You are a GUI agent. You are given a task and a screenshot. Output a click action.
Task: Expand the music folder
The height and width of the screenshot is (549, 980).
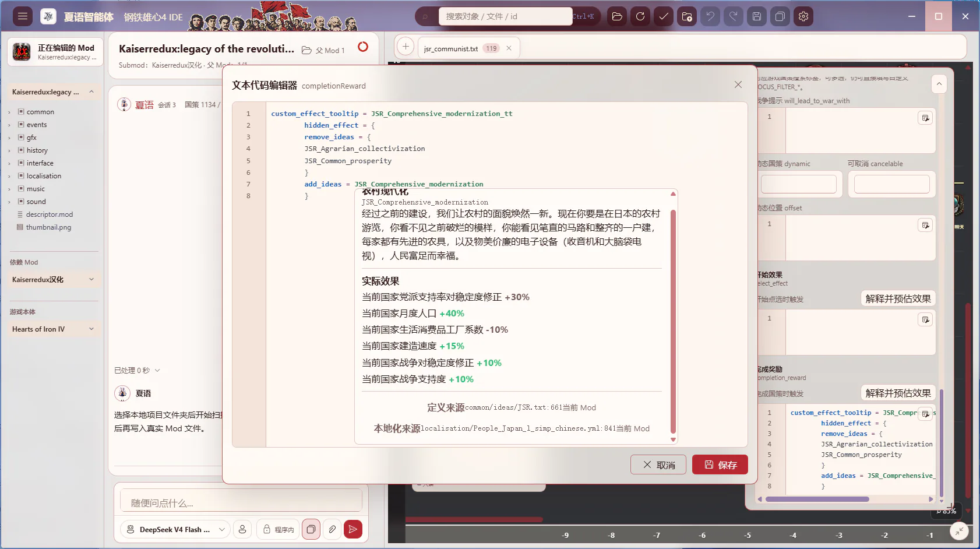point(9,189)
